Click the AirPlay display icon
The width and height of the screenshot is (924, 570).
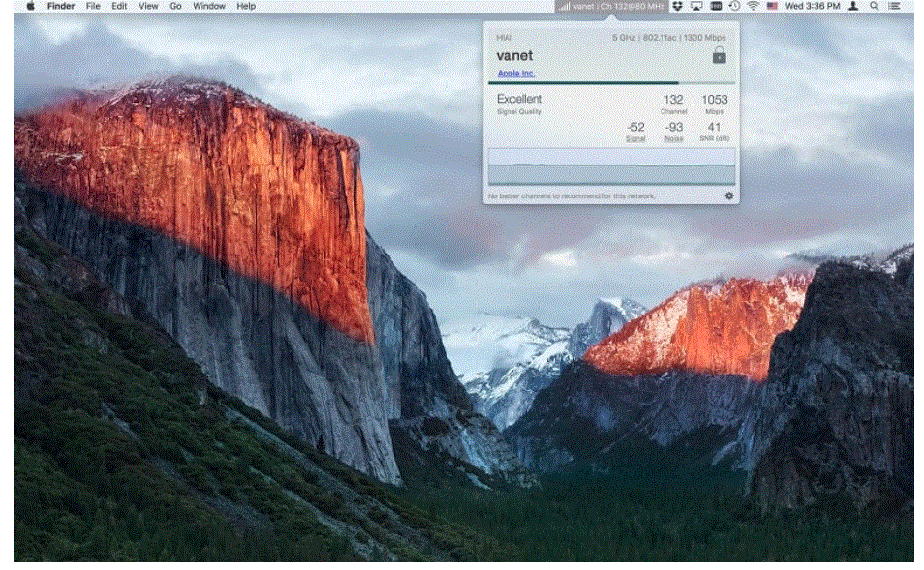pos(696,6)
